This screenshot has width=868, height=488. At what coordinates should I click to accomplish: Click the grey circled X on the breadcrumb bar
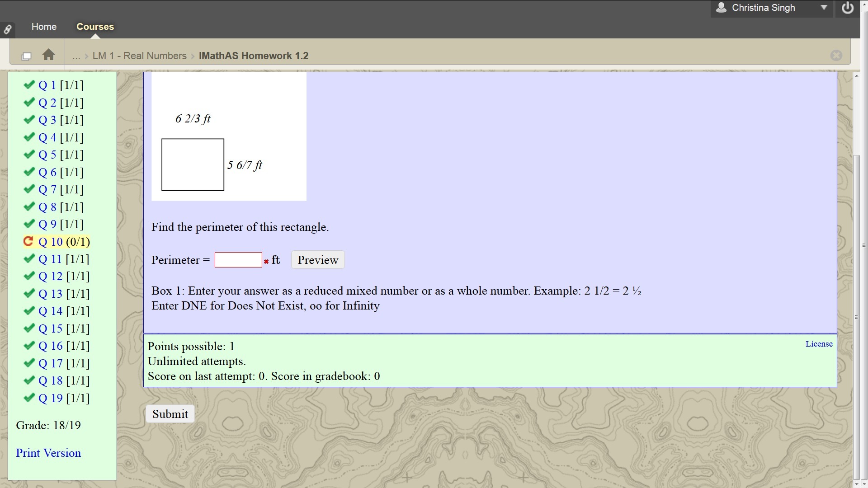pos(836,55)
